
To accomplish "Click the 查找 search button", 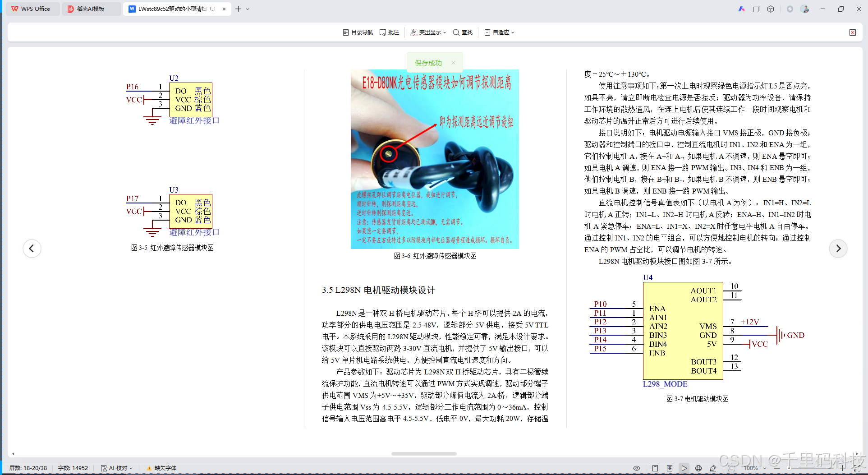I will tap(463, 32).
